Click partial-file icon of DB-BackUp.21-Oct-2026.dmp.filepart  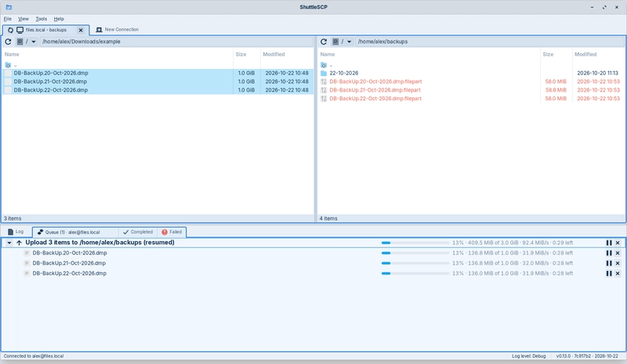coord(324,90)
